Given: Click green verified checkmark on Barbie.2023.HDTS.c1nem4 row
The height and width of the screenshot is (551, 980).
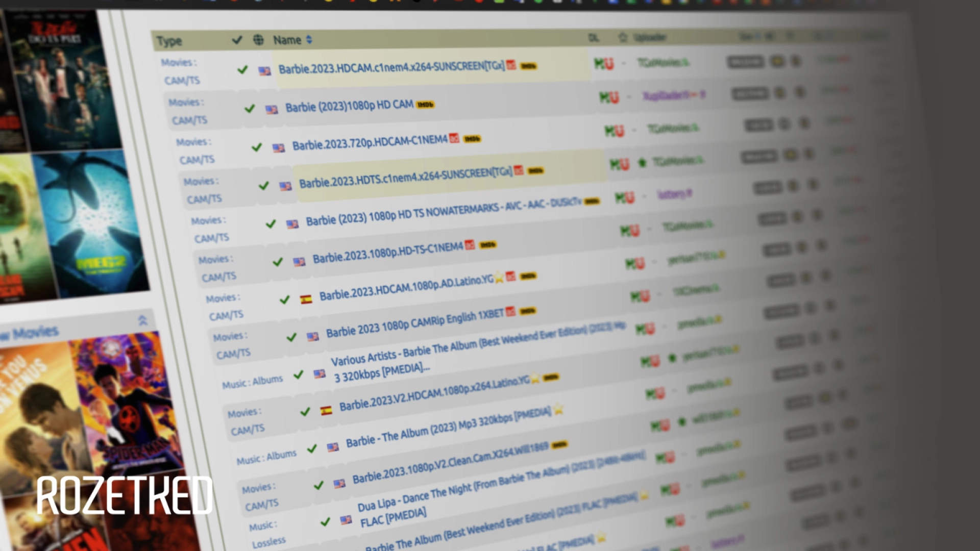Looking at the screenshot, I should coord(263,186).
